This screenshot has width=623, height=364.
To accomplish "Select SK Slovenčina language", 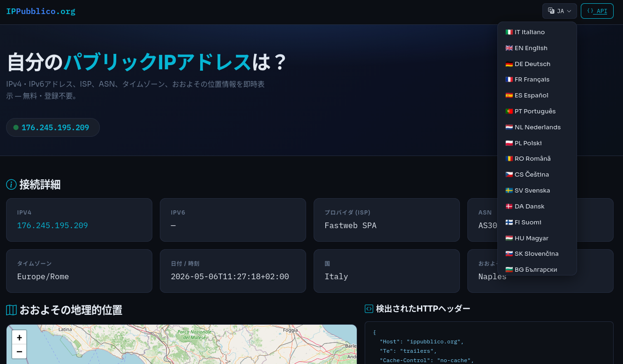I will pos(537,254).
